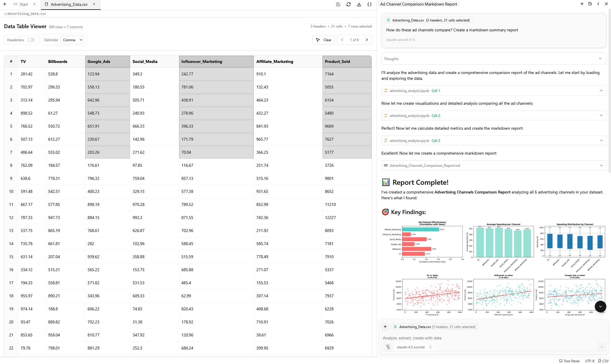Image resolution: width=611 pixels, height=364 pixels.
Task: Click the save file icon in the top toolbar
Action: pos(338,4)
